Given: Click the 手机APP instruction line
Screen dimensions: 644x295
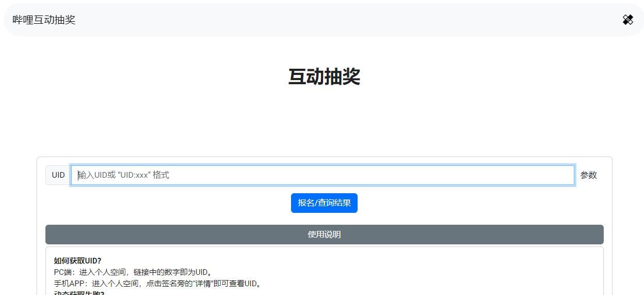Looking at the screenshot, I should 158,284.
